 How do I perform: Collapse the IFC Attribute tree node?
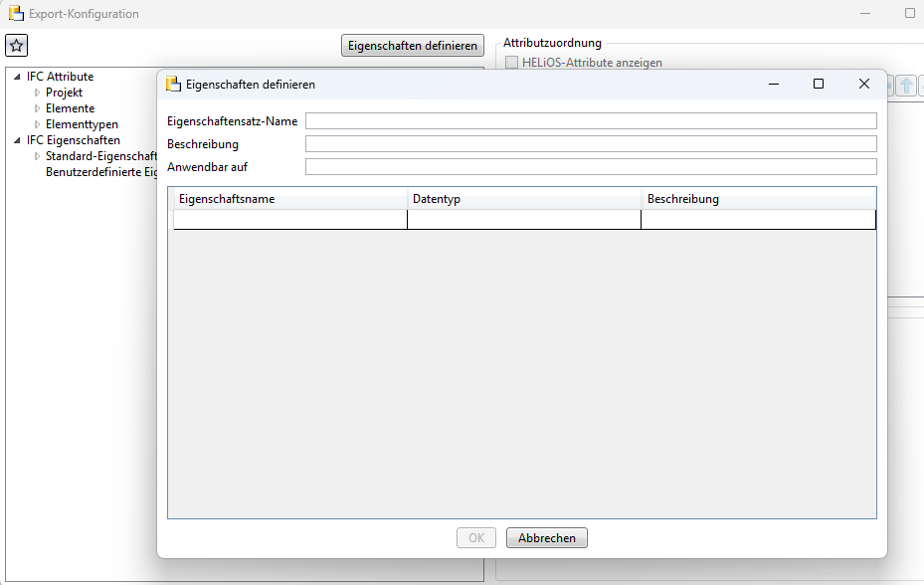[x=17, y=77]
